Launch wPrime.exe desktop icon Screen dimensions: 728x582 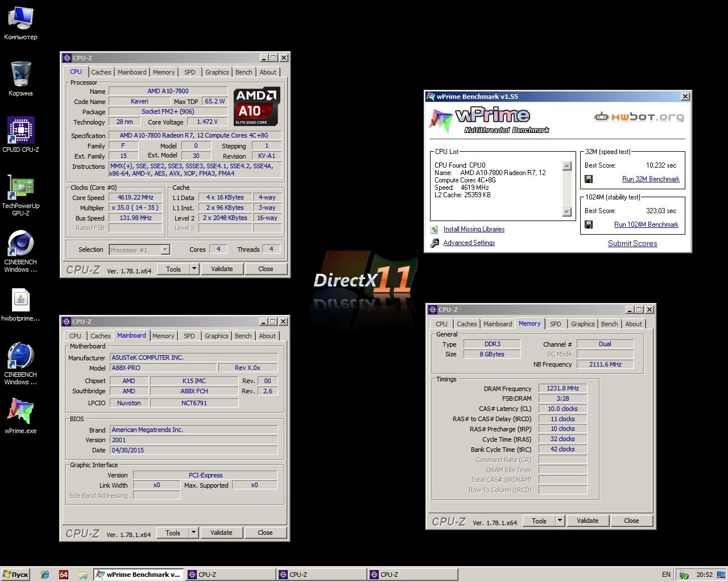coord(20,415)
